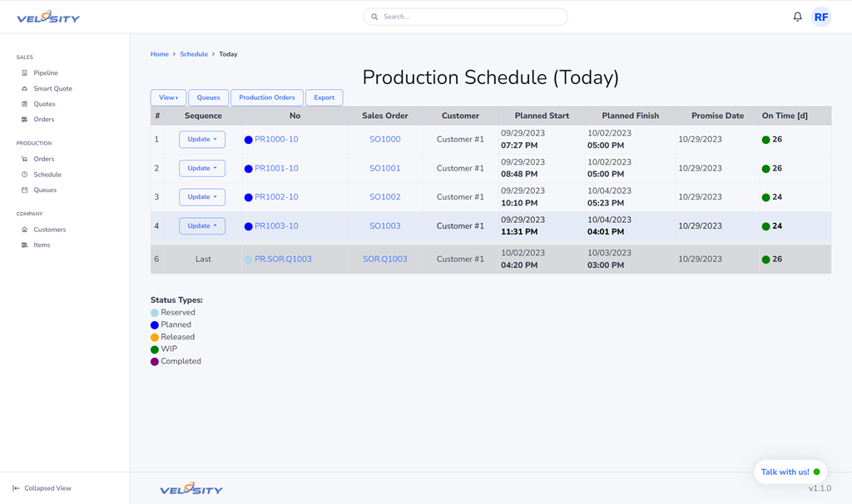852x504 pixels.
Task: Click the Pipeline icon in the sidebar
Action: tap(24, 73)
